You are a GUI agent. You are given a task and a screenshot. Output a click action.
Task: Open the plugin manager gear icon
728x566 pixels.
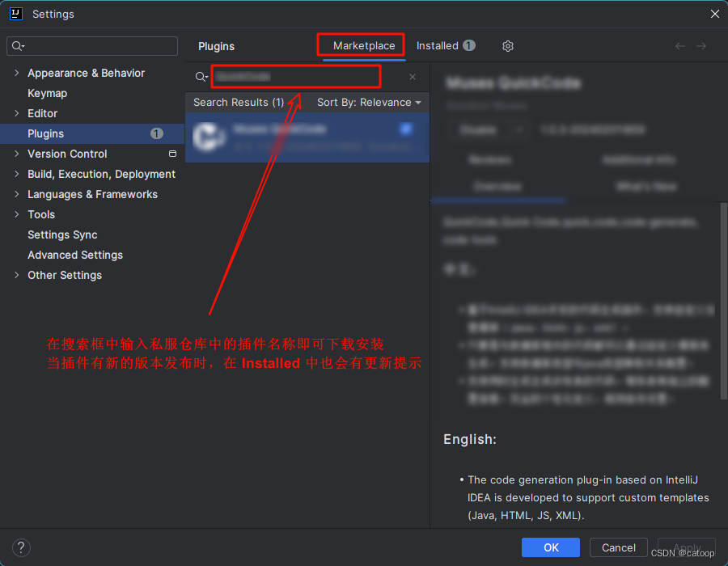pyautogui.click(x=507, y=46)
